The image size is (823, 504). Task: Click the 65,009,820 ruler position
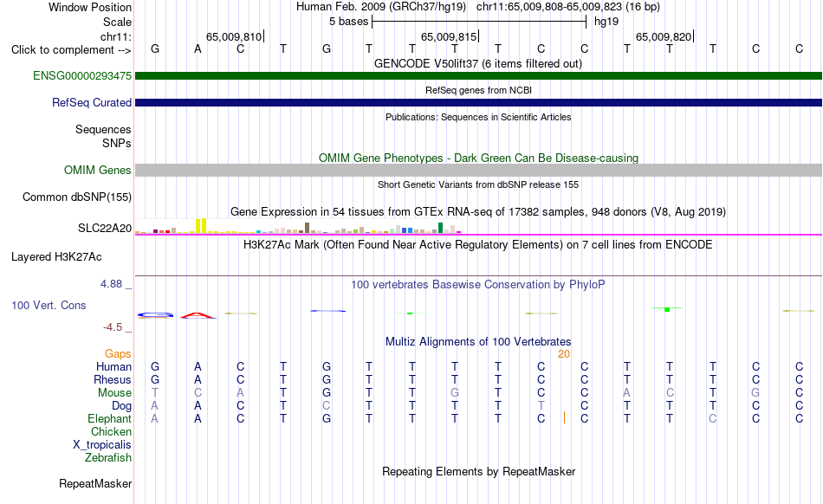pos(664,36)
